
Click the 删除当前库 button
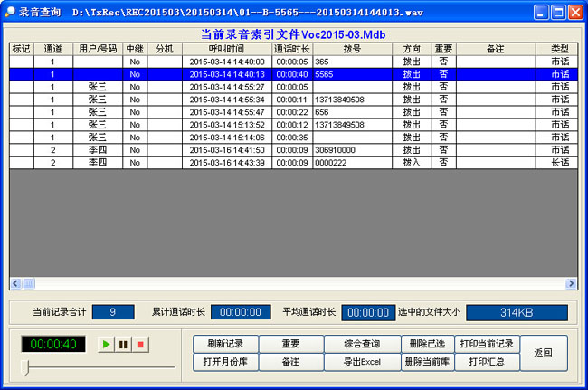[x=426, y=362]
